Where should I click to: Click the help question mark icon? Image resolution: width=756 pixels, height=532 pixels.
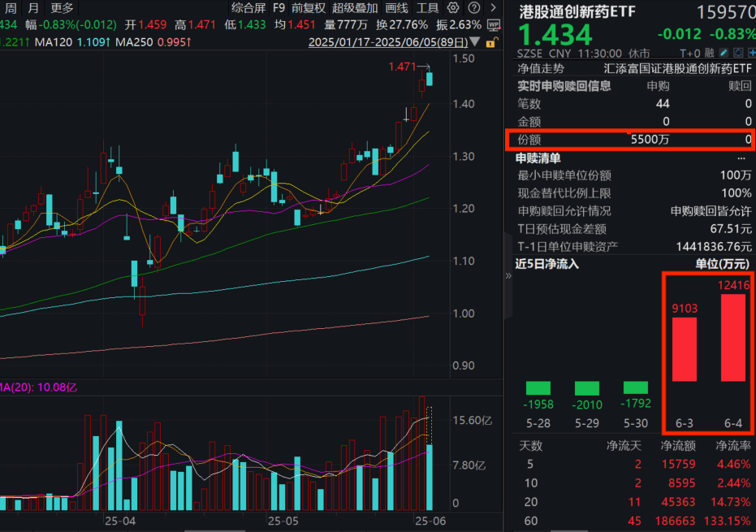pos(473,7)
